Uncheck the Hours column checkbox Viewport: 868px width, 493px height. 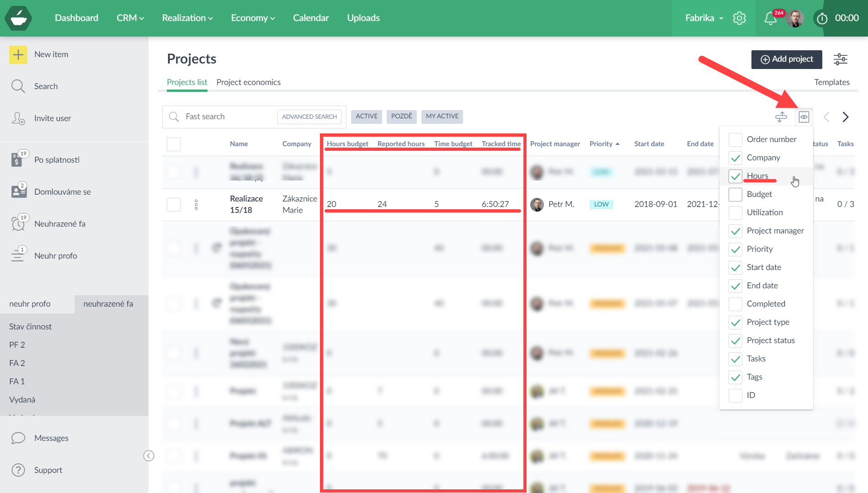point(735,176)
